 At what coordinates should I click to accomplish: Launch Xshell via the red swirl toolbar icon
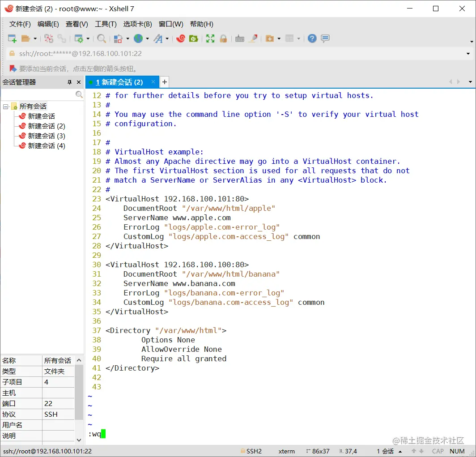(181, 38)
